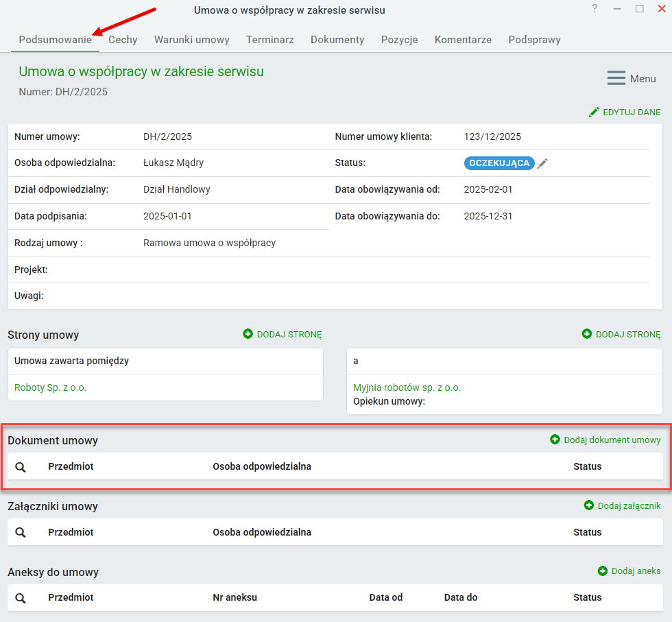Click the Umowa zawarta pomiędzy text
672x622 pixels.
71,361
